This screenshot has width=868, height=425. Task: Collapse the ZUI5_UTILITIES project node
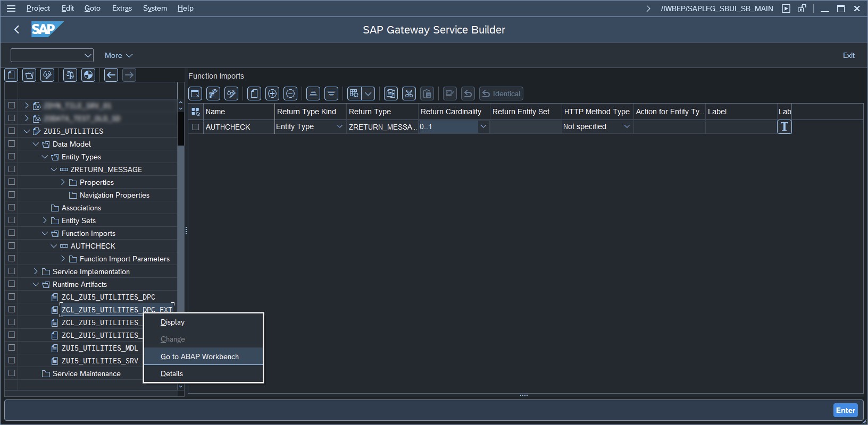pyautogui.click(x=27, y=131)
